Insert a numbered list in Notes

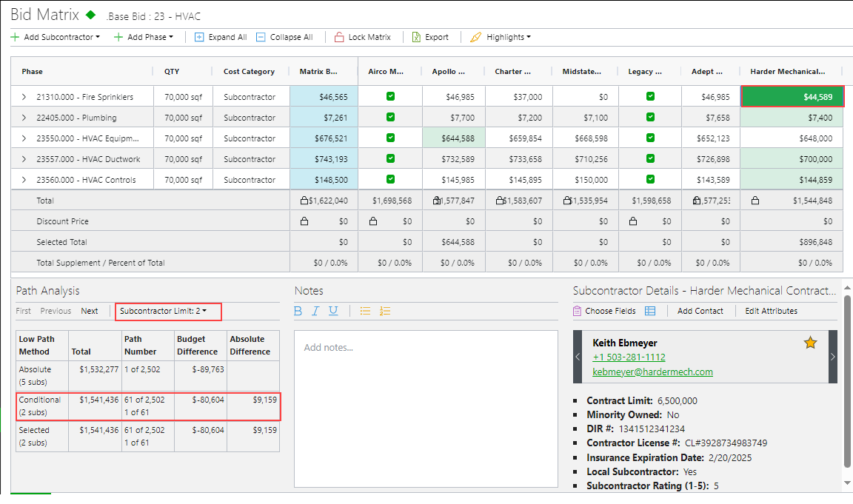pos(385,311)
